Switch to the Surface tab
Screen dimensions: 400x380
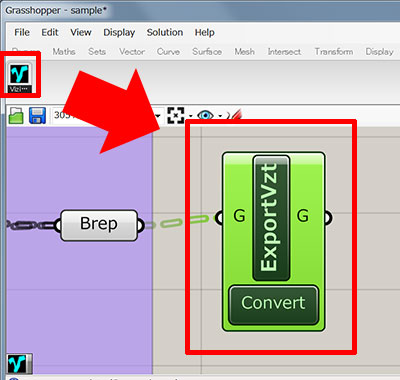[207, 52]
